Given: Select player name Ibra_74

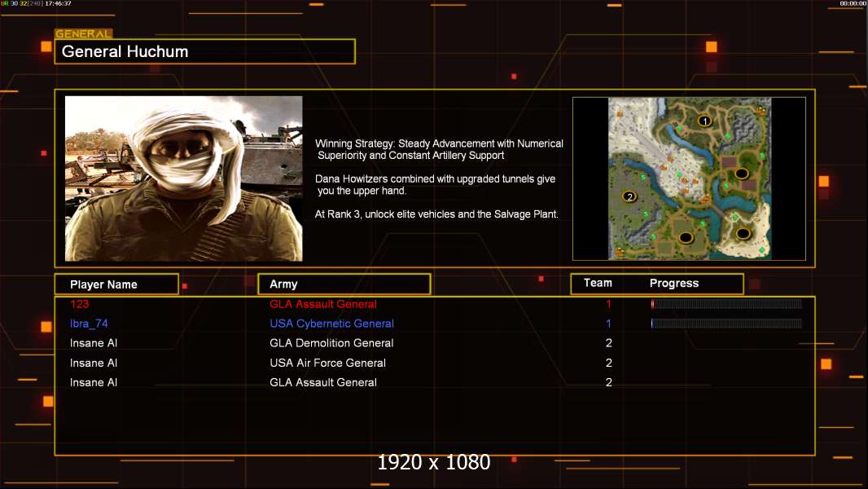Looking at the screenshot, I should point(89,324).
